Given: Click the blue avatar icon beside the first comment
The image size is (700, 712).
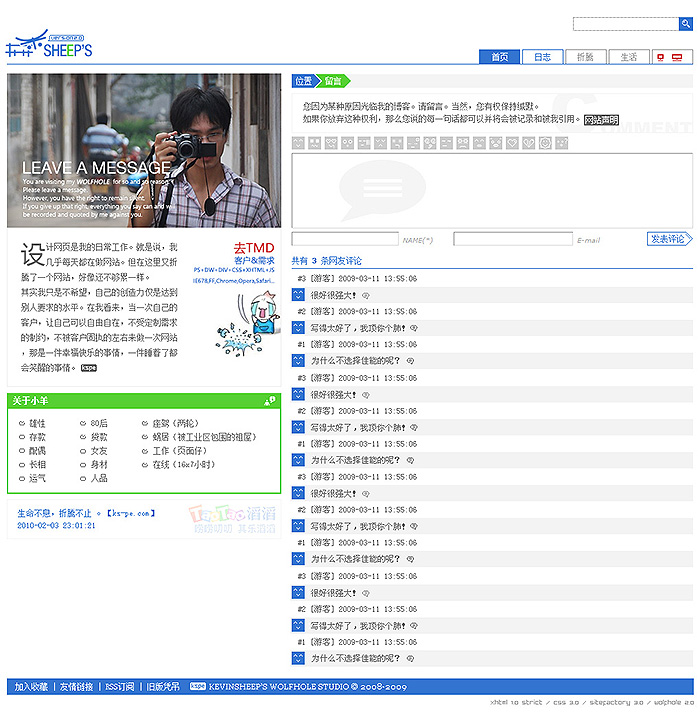Looking at the screenshot, I should coord(298,295).
